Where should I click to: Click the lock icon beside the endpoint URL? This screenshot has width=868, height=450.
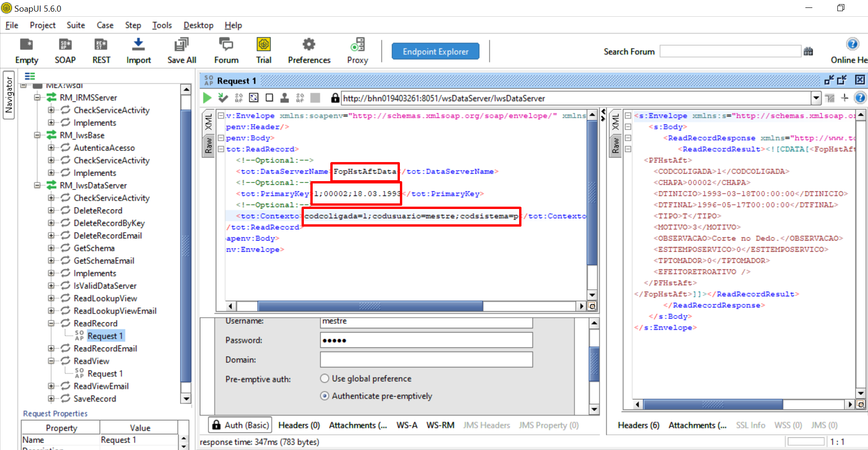tap(335, 98)
